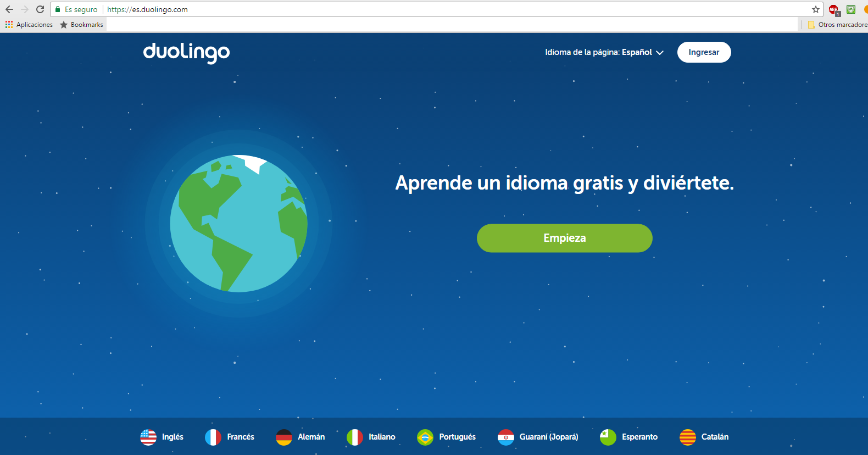Select the French flag icon
The height and width of the screenshot is (455, 868).
213,437
